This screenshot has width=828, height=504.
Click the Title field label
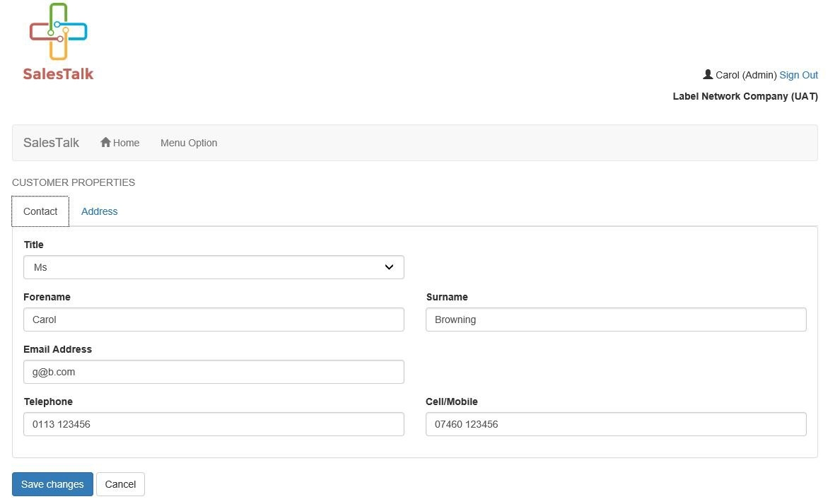pyautogui.click(x=34, y=245)
